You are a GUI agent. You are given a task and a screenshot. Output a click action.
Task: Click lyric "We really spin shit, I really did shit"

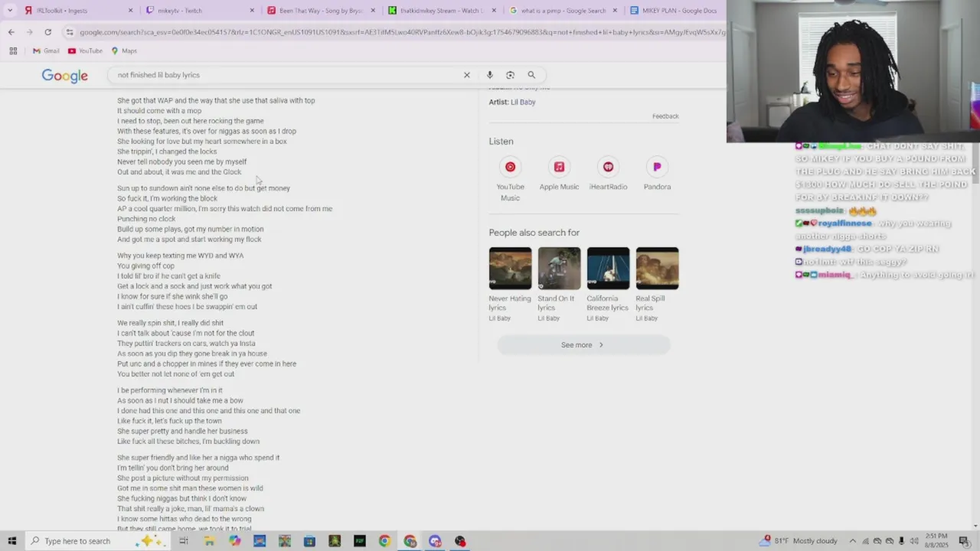(x=170, y=323)
